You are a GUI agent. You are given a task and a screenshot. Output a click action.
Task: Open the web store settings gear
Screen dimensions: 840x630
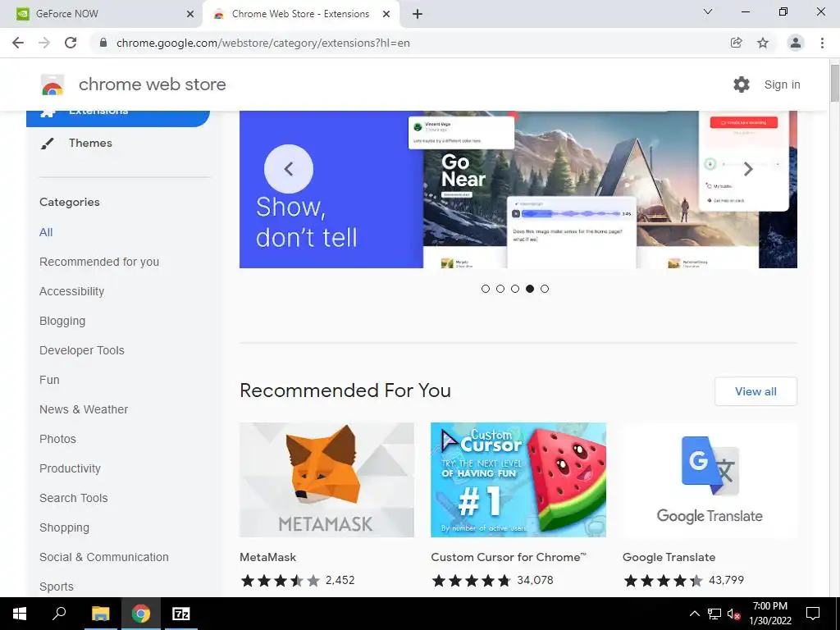click(x=742, y=84)
